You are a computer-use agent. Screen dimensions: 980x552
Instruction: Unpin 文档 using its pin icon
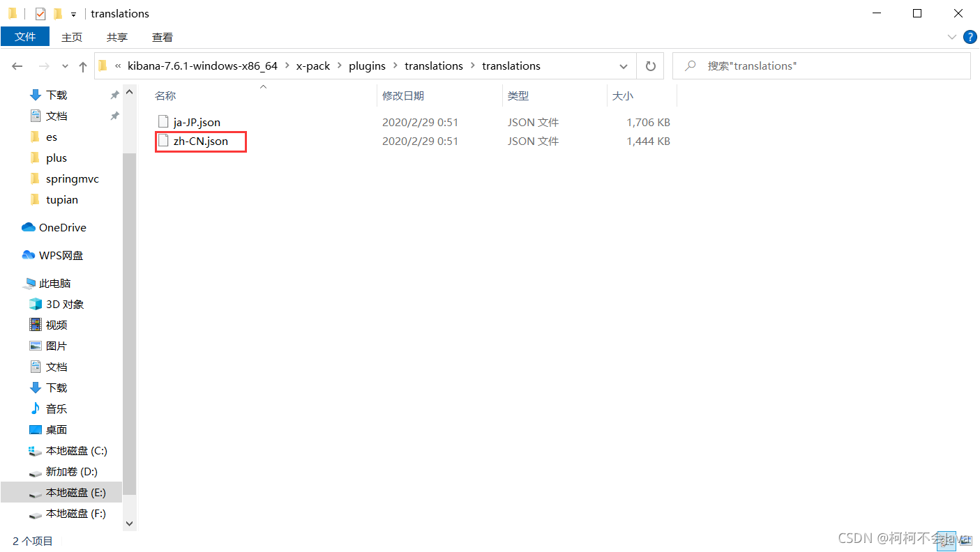(x=114, y=116)
